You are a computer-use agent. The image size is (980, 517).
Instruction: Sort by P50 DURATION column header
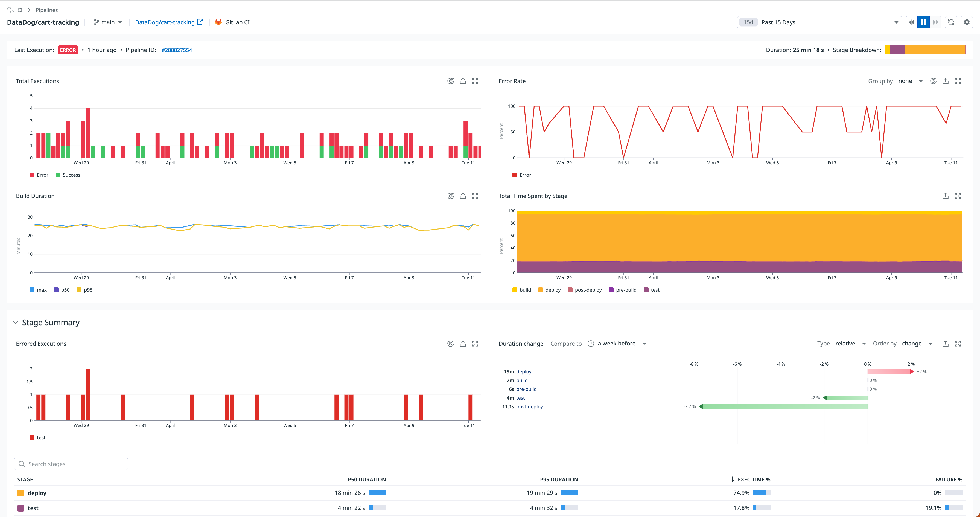click(x=367, y=480)
